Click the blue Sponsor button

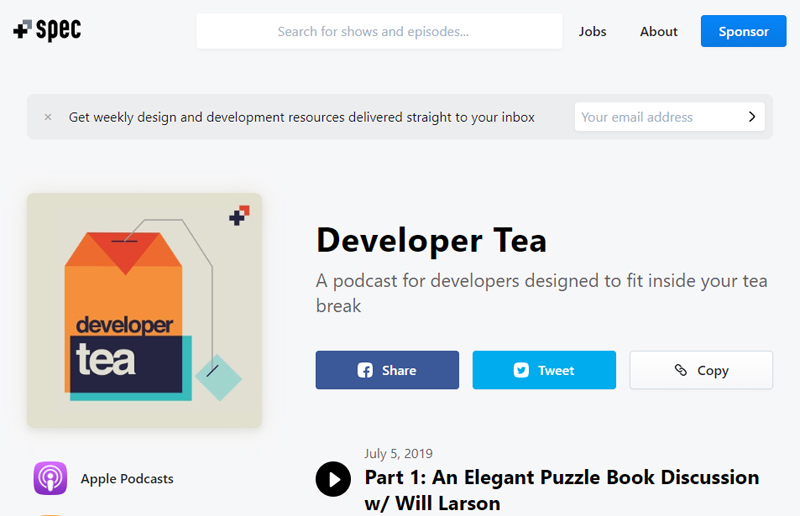click(x=743, y=31)
